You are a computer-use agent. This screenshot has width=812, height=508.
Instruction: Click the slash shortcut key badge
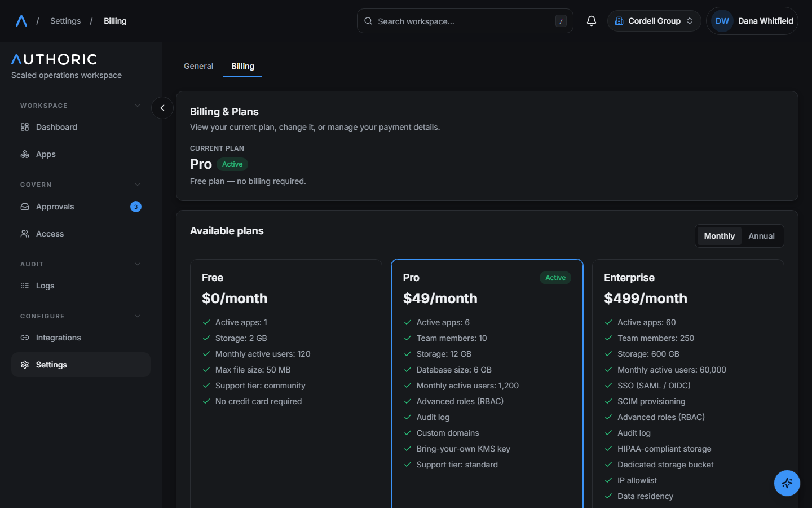(561, 21)
